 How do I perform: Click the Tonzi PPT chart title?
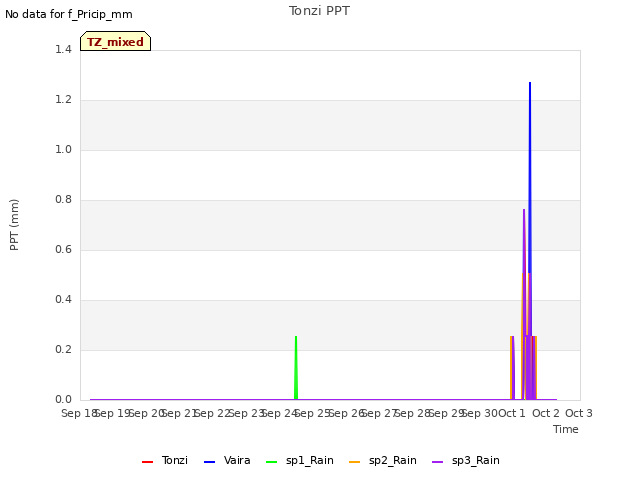tap(319, 11)
